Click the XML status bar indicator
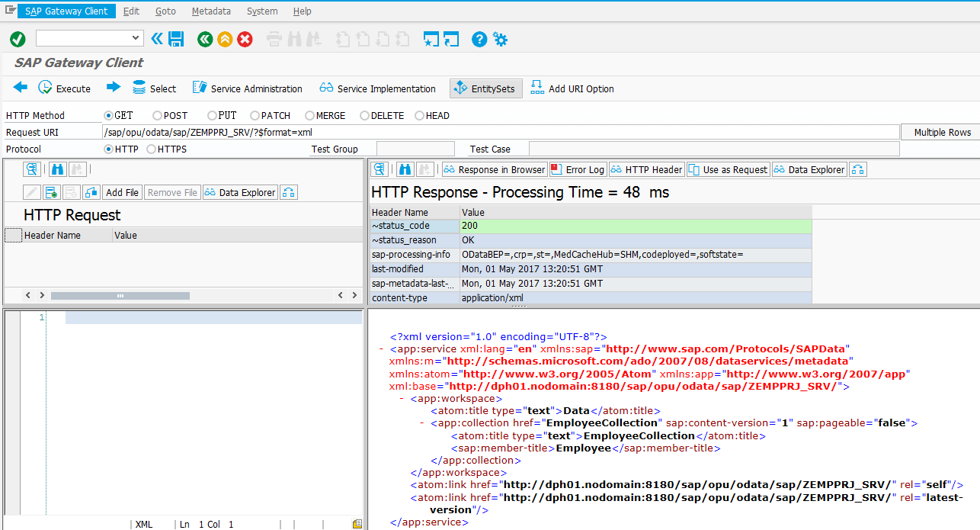The width and height of the screenshot is (980, 530). coord(144,525)
